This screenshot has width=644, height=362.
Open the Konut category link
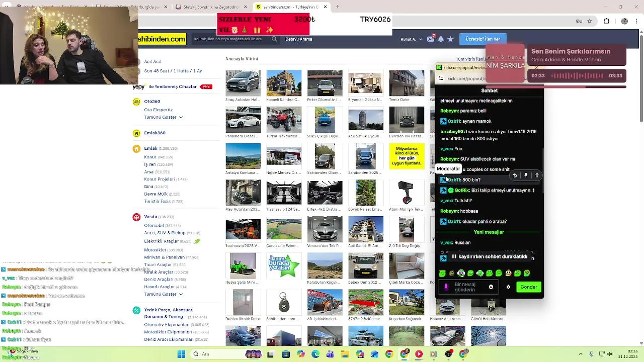click(158, 157)
